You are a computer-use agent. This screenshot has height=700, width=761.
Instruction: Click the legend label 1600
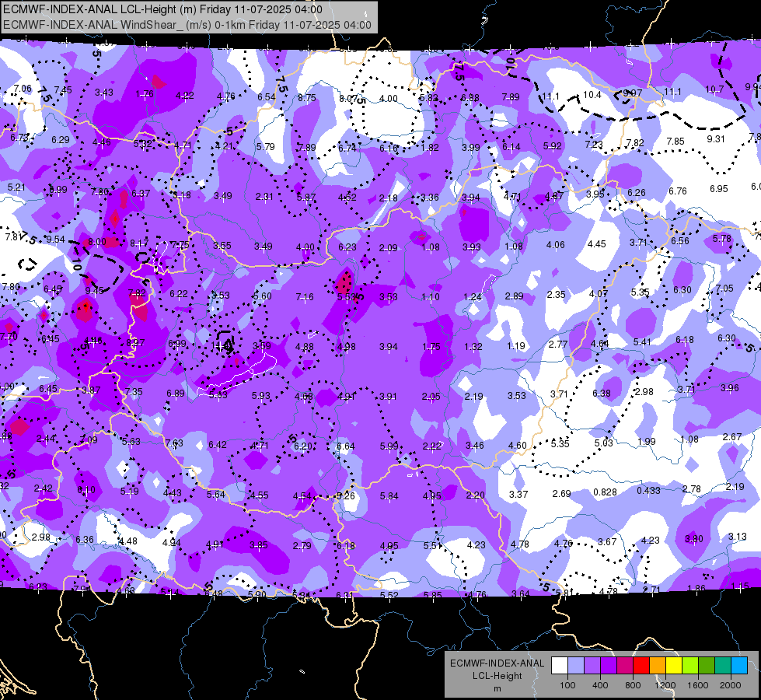click(698, 685)
